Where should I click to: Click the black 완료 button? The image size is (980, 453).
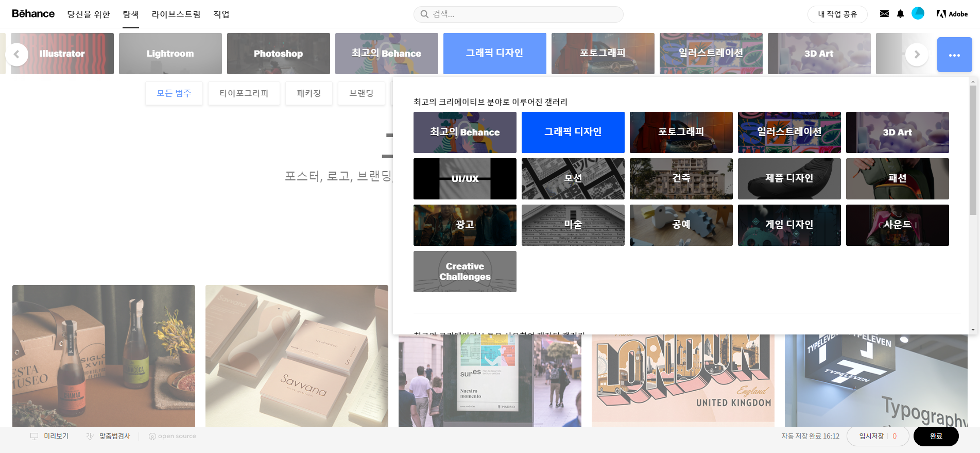point(936,437)
